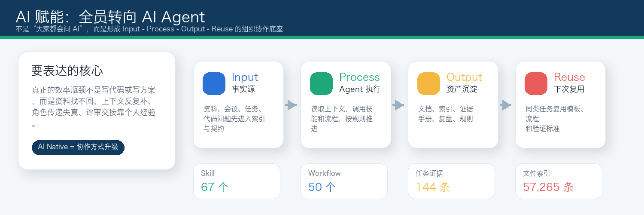The width and height of the screenshot is (644, 215).
Task: Click the "要表达的核心" heading
Action: coord(67,71)
